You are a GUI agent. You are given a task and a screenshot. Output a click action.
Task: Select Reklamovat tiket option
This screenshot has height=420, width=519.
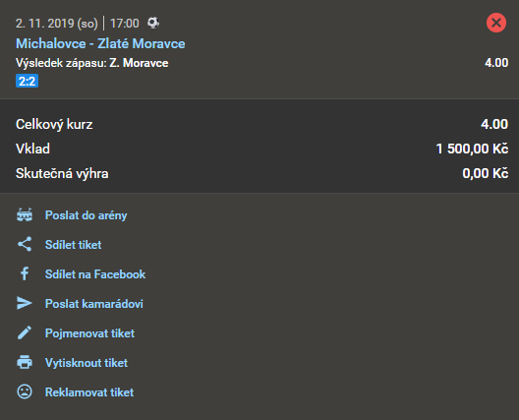pos(89,392)
